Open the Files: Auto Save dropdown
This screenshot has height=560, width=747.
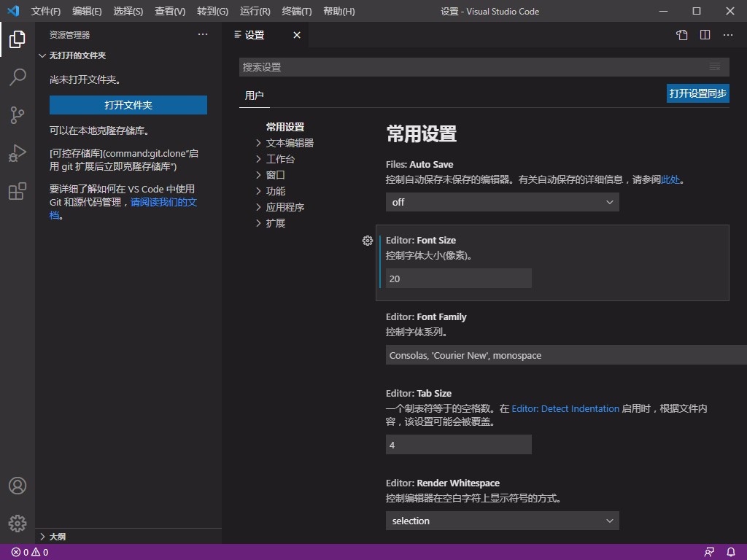[x=502, y=202]
